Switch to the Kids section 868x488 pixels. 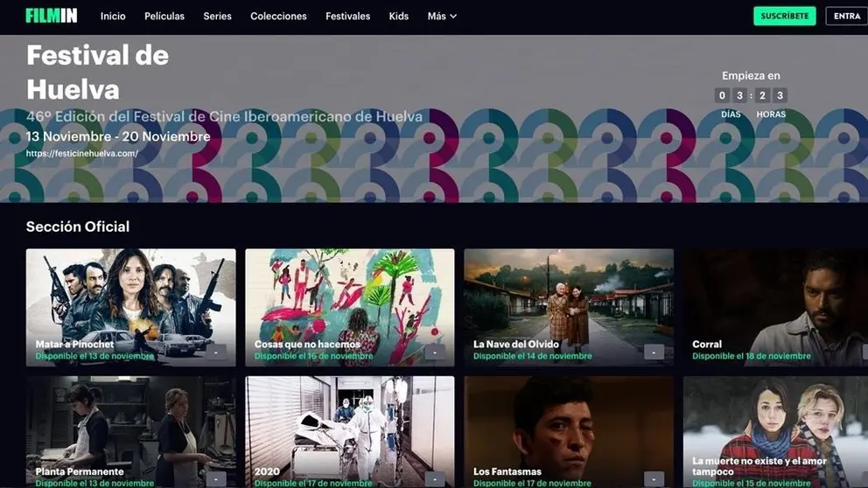pyautogui.click(x=398, y=16)
